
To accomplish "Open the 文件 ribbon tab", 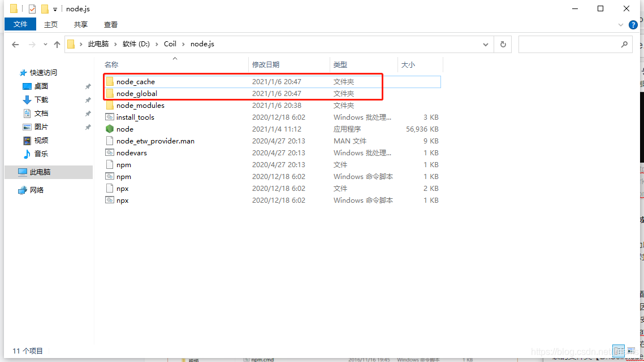I will (x=20, y=24).
